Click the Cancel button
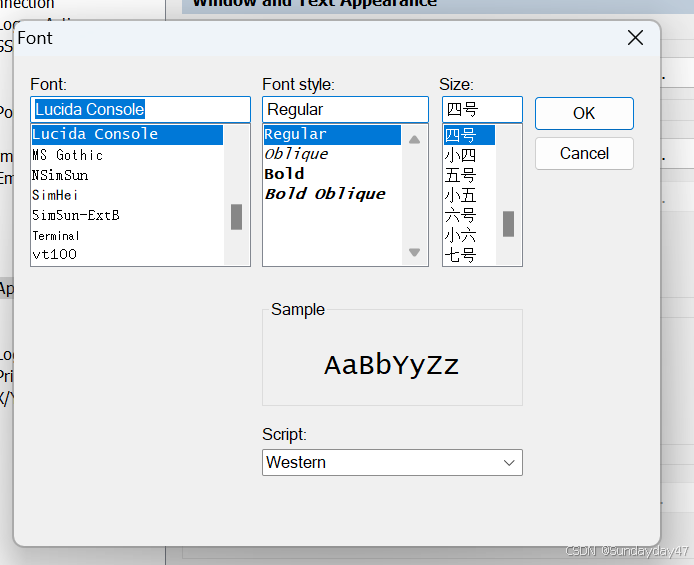This screenshot has width=694, height=565. click(x=584, y=154)
